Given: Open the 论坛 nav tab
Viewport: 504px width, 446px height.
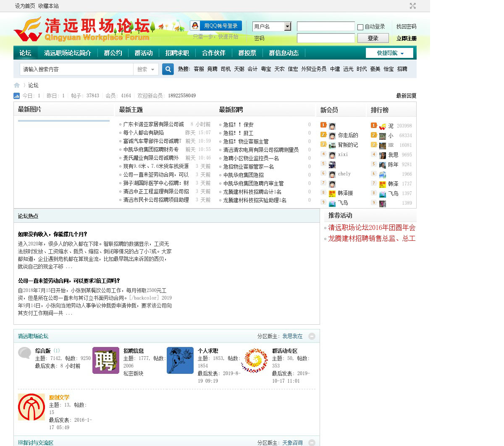Looking at the screenshot, I should click(25, 53).
